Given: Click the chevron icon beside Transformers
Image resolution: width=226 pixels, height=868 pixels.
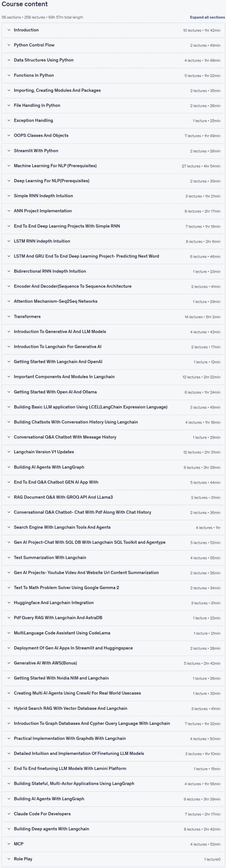Looking at the screenshot, I should (9, 316).
